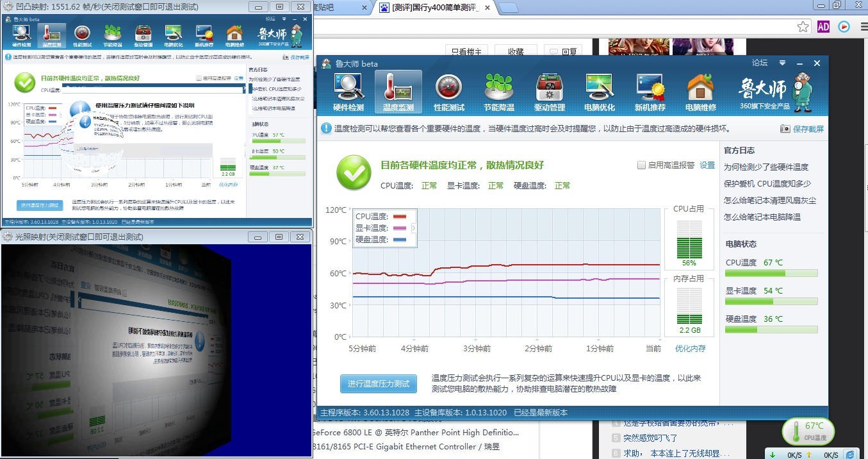This screenshot has height=459, width=868.
Task: Open log 保护爱机 CPU温度知多少
Action: click(x=766, y=183)
